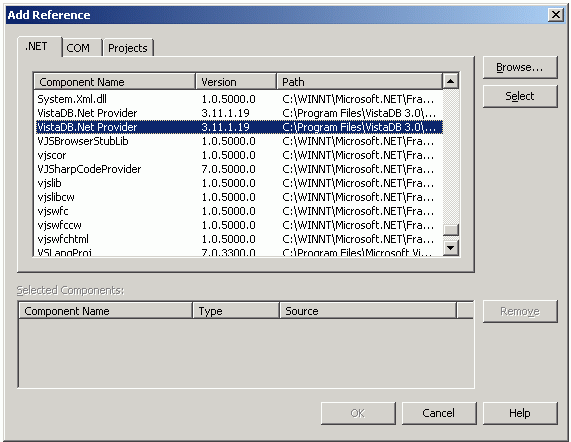
Task: Select the vjslibcw component
Action: click(239, 197)
